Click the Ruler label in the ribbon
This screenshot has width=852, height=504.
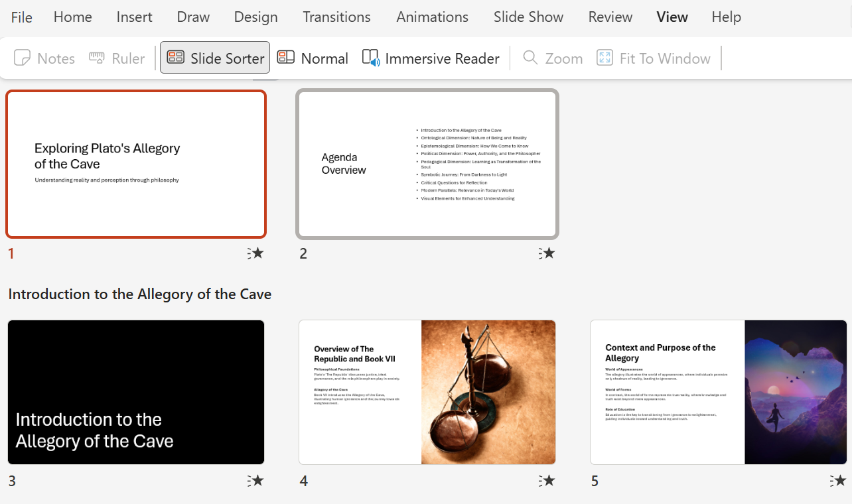tap(128, 58)
